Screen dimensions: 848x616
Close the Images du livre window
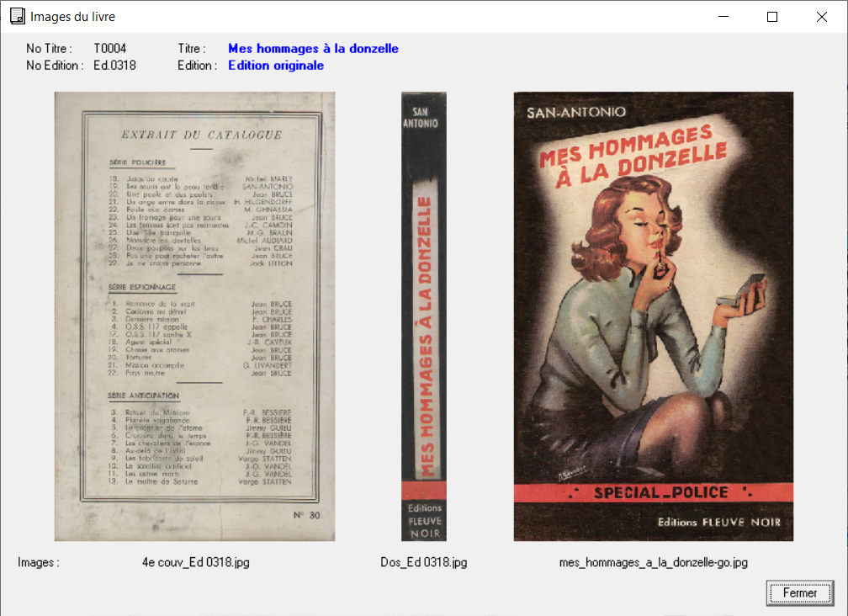pyautogui.click(x=821, y=17)
